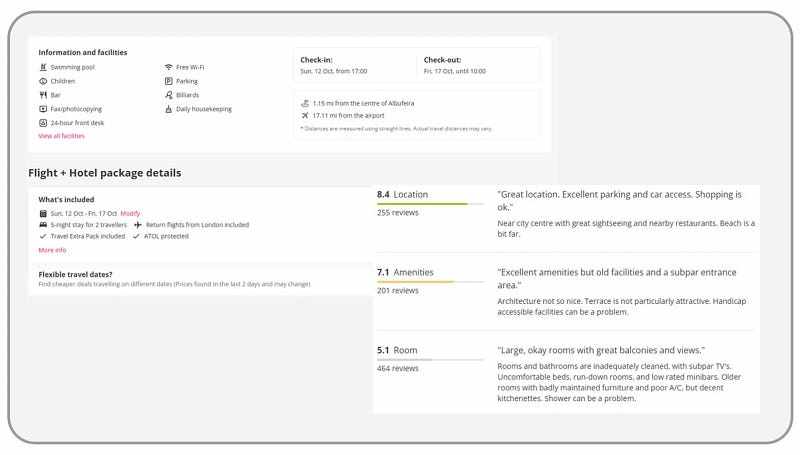Open the View all facilities link

pos(62,136)
